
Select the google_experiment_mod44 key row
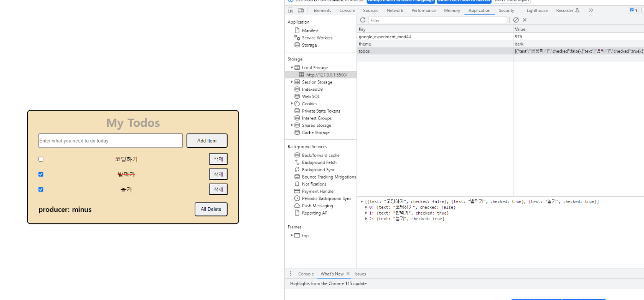pos(500,36)
